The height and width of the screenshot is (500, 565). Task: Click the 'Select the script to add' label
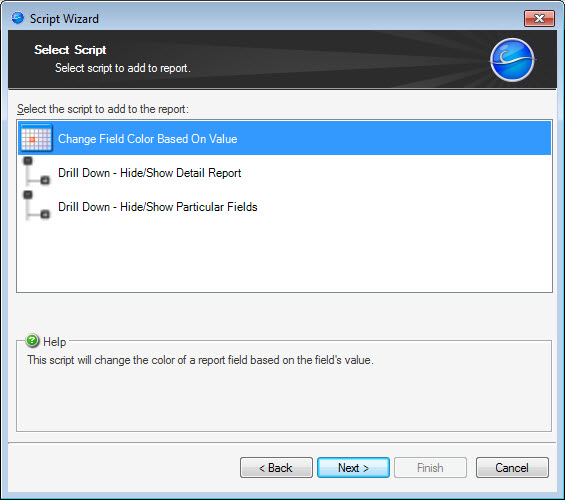103,109
